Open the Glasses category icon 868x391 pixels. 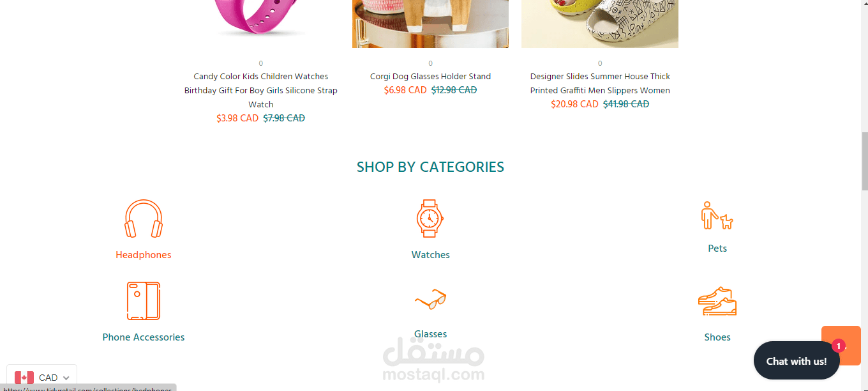pyautogui.click(x=430, y=299)
